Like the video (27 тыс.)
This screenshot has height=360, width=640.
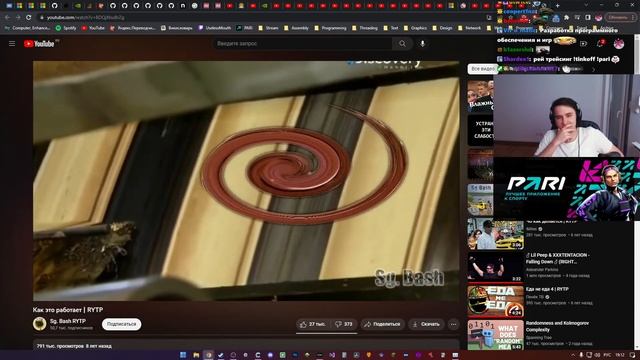click(313, 324)
